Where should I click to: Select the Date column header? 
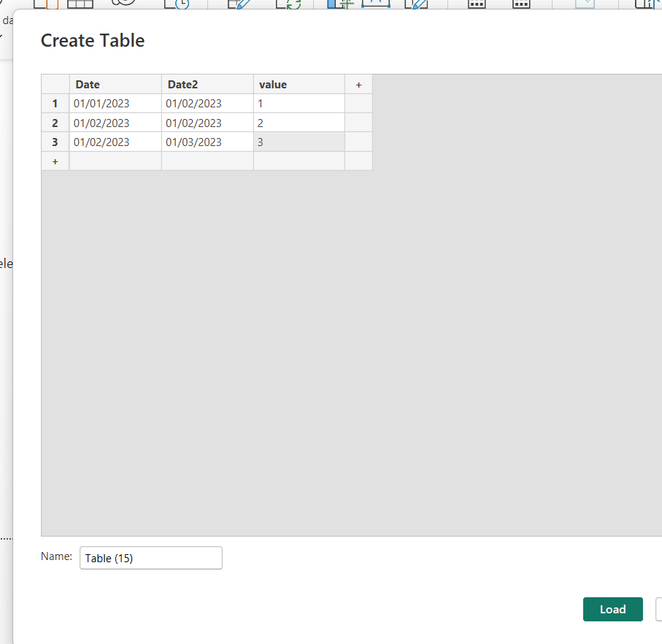(115, 85)
